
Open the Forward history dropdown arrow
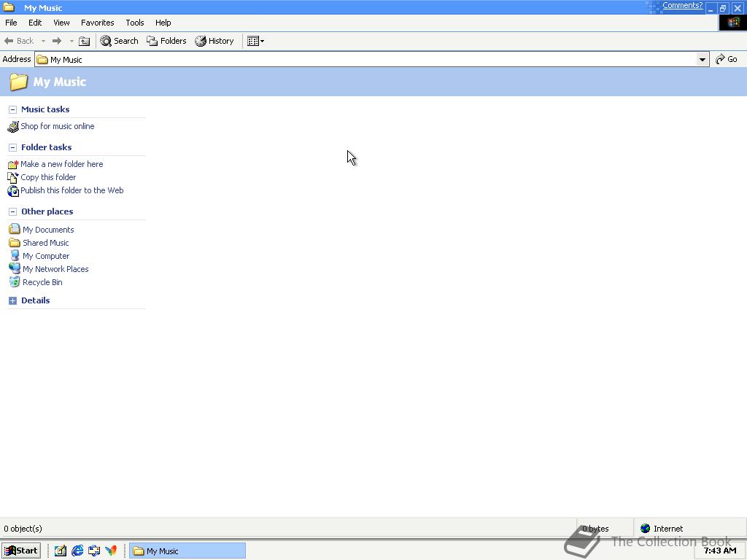(71, 41)
